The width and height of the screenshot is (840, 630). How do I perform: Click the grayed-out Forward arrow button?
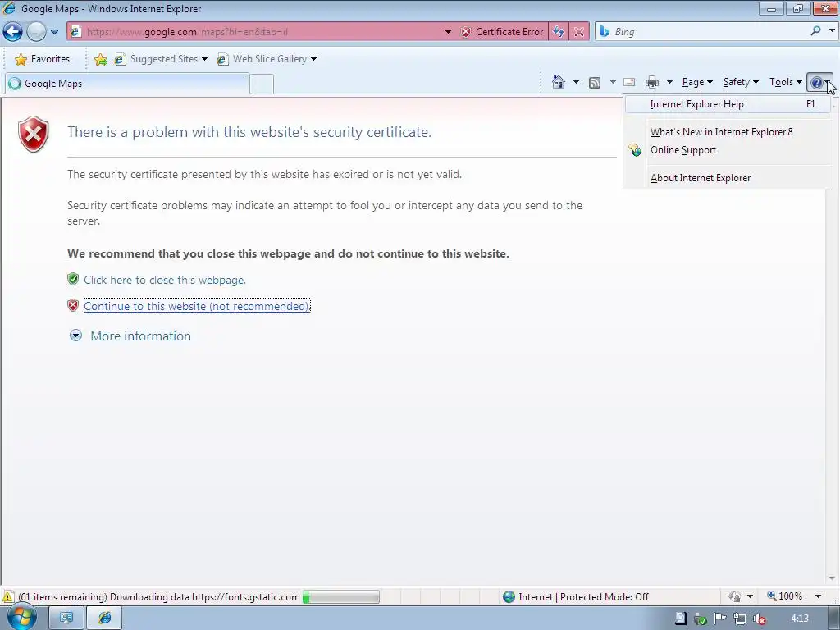[x=36, y=32]
